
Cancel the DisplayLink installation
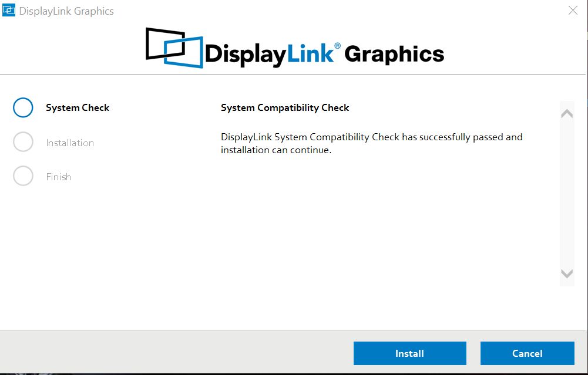point(527,353)
